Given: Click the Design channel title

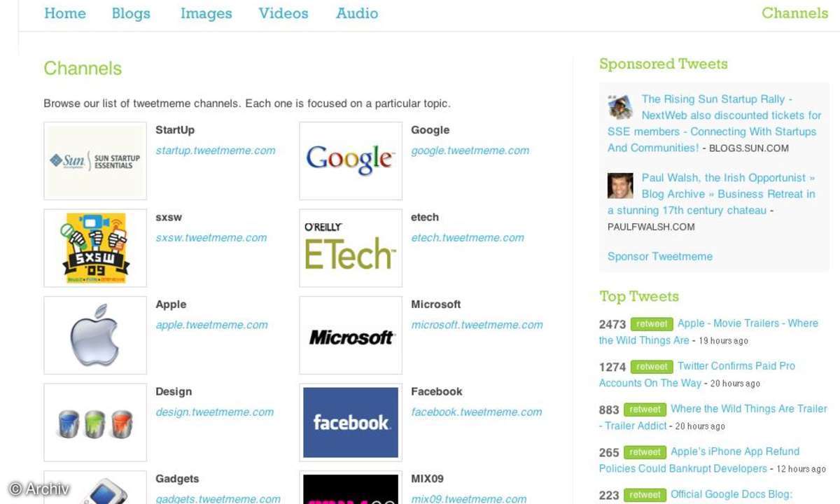Looking at the screenshot, I should [174, 391].
